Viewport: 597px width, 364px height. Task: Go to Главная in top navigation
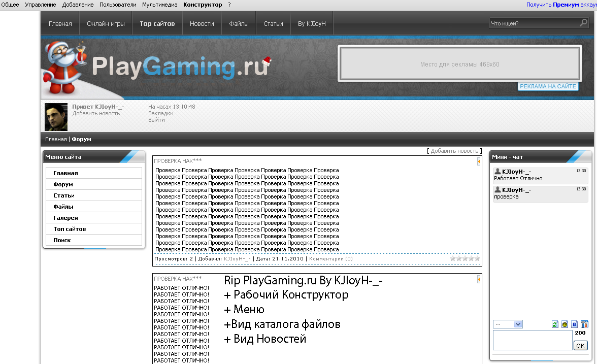pos(60,23)
